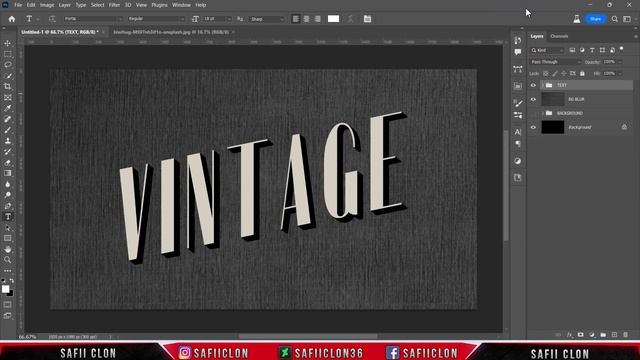
Task: Select the Eyedropper tool
Action: coord(8,108)
